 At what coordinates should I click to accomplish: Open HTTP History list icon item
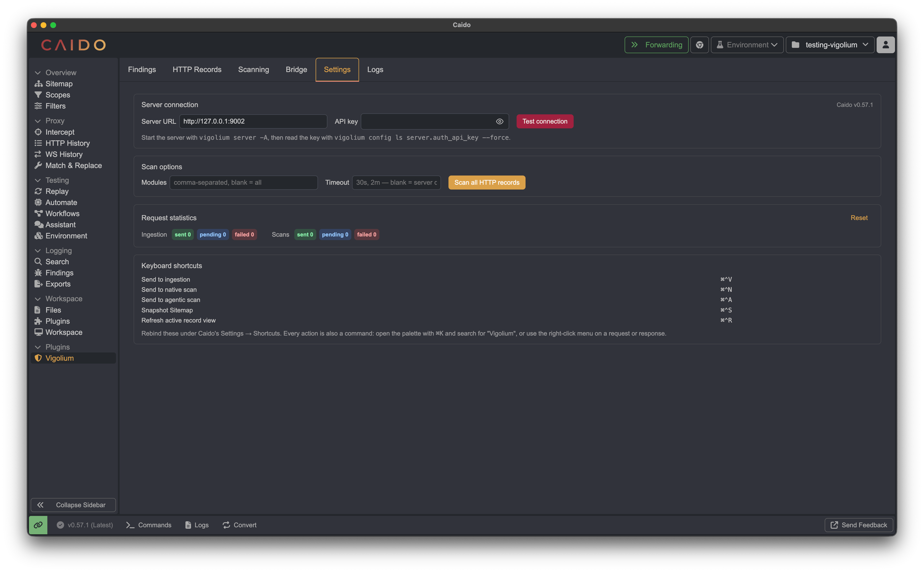click(x=73, y=143)
